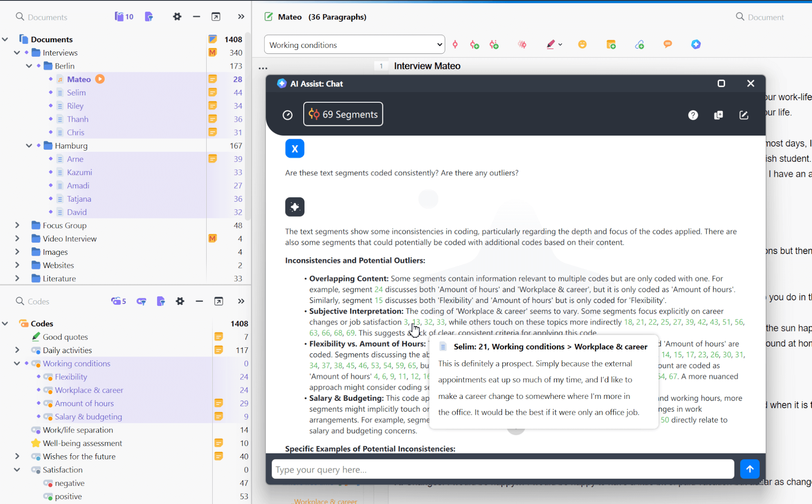Code the selection with emoticode smiley

[x=582, y=44]
